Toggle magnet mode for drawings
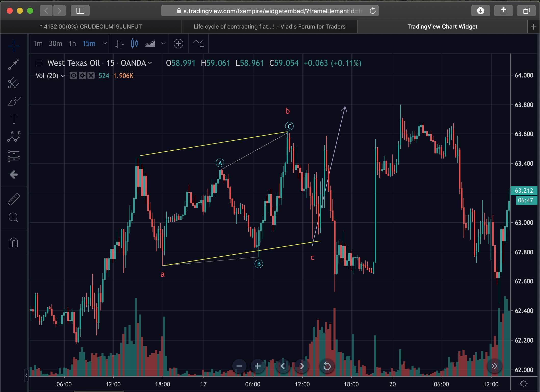Viewport: 540px width, 392px height. [x=14, y=243]
